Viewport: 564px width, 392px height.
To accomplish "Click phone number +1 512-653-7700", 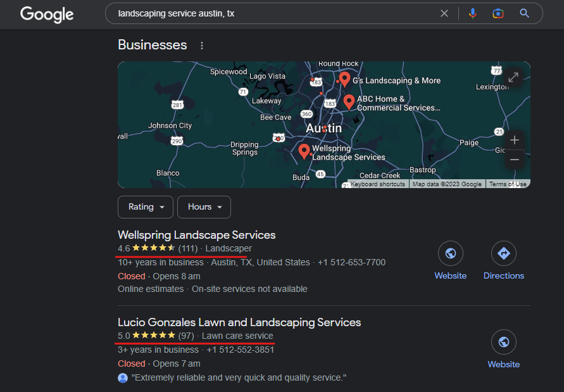I will [x=351, y=262].
